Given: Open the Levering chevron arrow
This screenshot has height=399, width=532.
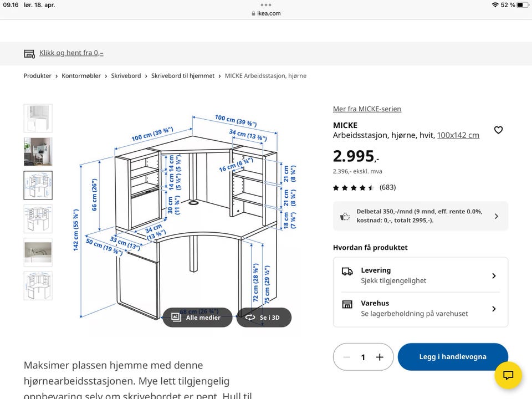Looking at the screenshot, I should pos(494,276).
